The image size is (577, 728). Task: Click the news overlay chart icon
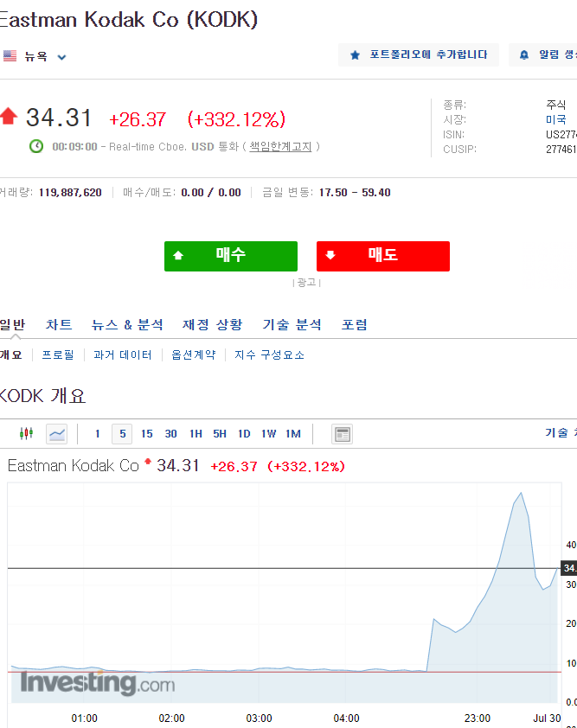point(342,434)
